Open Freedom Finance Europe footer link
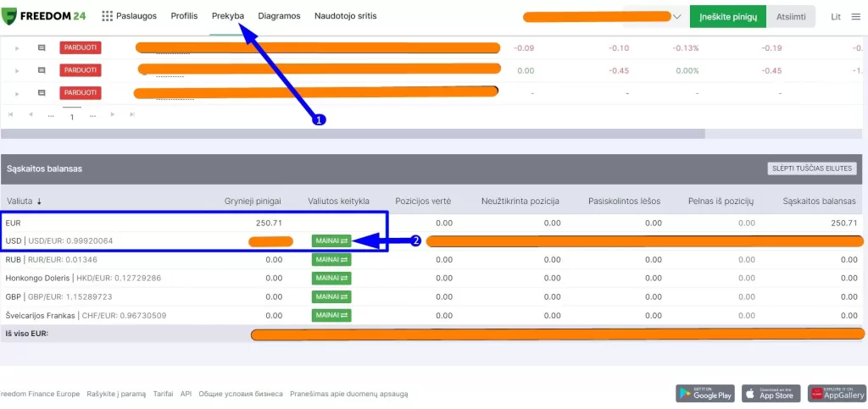 (x=39, y=394)
